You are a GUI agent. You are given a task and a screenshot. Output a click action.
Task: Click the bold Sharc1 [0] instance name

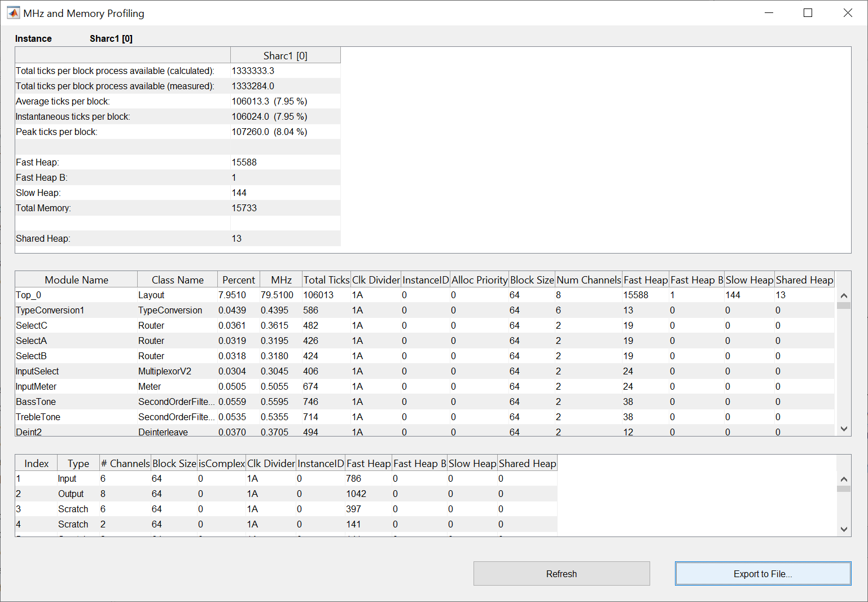(x=111, y=38)
